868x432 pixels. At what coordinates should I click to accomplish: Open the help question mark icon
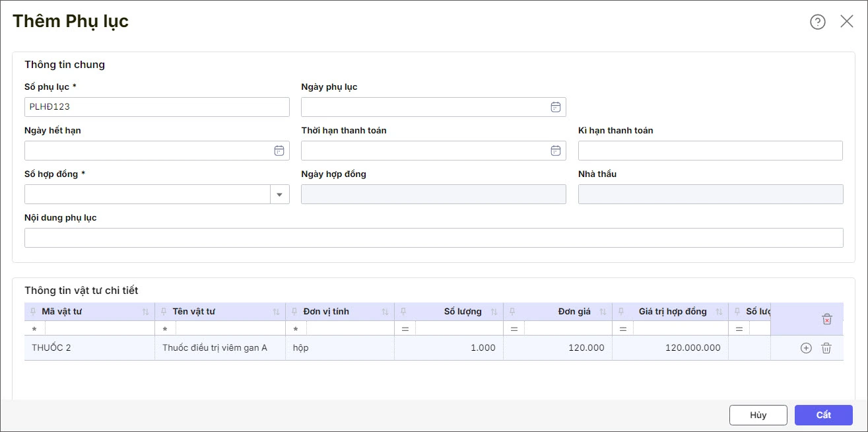[x=817, y=22]
